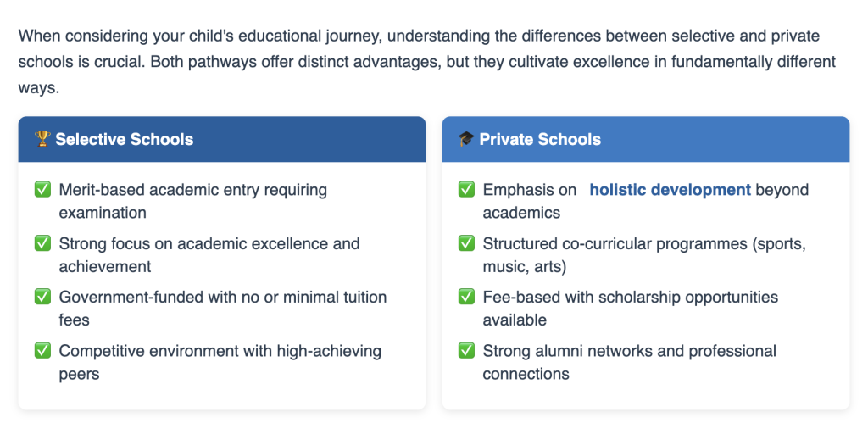
Task: Click the Strong alumni networks text
Action: [630, 362]
